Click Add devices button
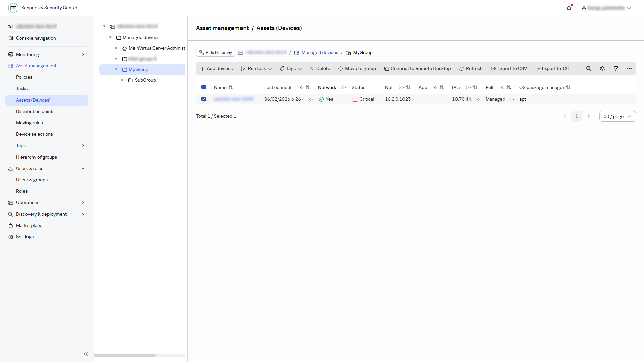Viewport: 644px width, 362px height. [x=216, y=69]
